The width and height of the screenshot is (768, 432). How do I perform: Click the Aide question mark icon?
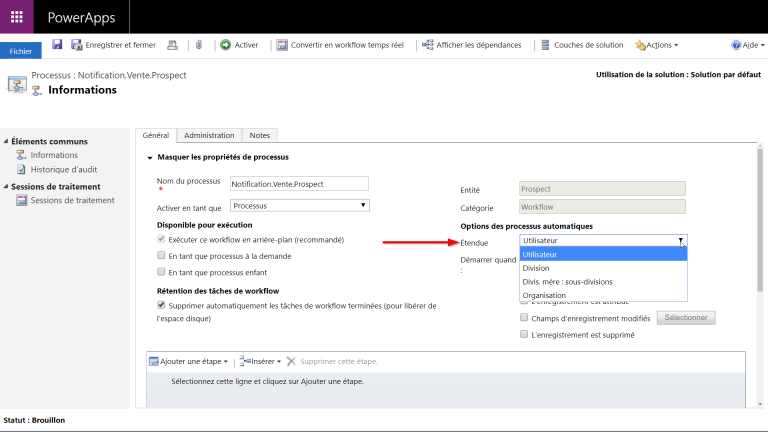click(736, 45)
